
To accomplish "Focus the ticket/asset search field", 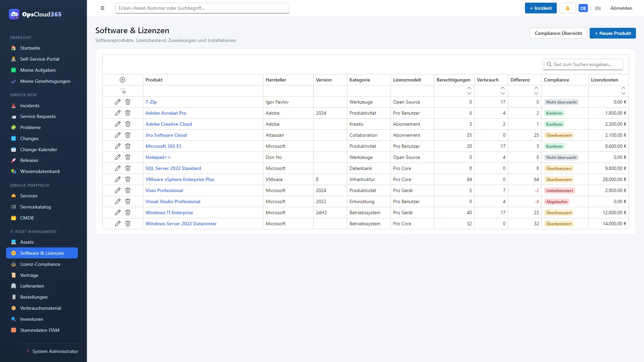I will [x=202, y=8].
